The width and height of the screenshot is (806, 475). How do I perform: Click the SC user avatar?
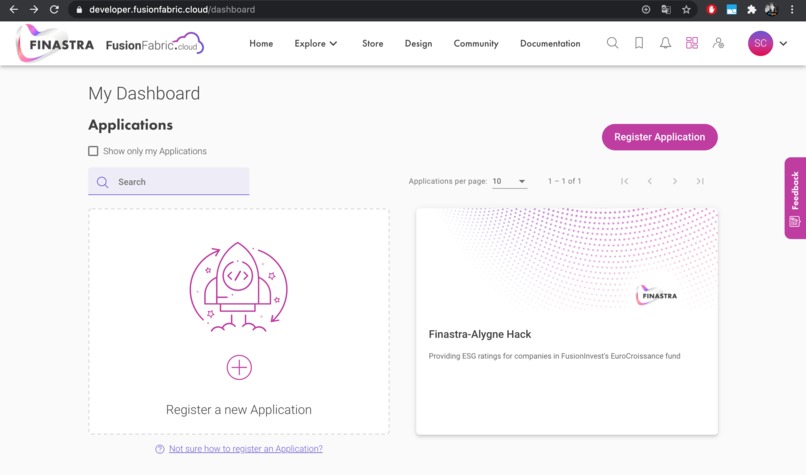(x=760, y=43)
